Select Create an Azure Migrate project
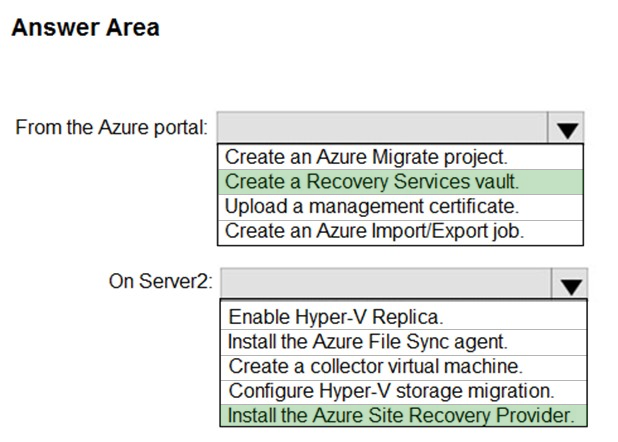This screenshot has height=442, width=618. point(400,157)
